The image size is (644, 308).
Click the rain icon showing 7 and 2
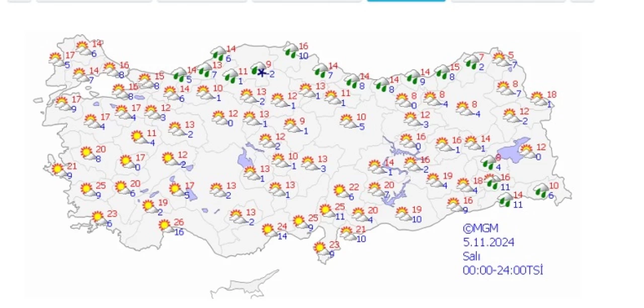[472, 62]
